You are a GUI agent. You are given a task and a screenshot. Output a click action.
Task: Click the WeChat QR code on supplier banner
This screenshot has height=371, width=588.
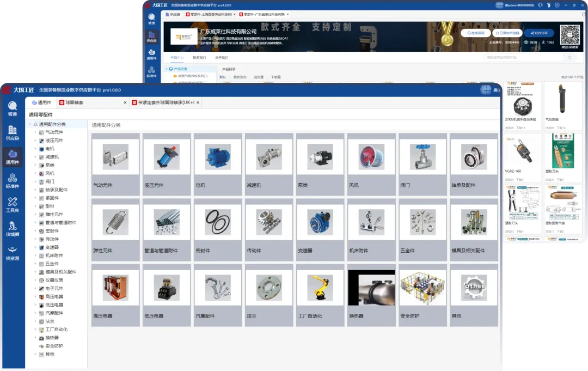569,35
